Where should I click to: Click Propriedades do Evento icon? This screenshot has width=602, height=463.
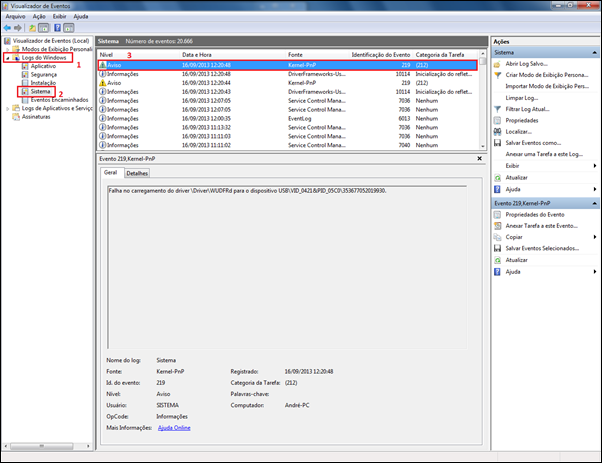click(x=497, y=215)
